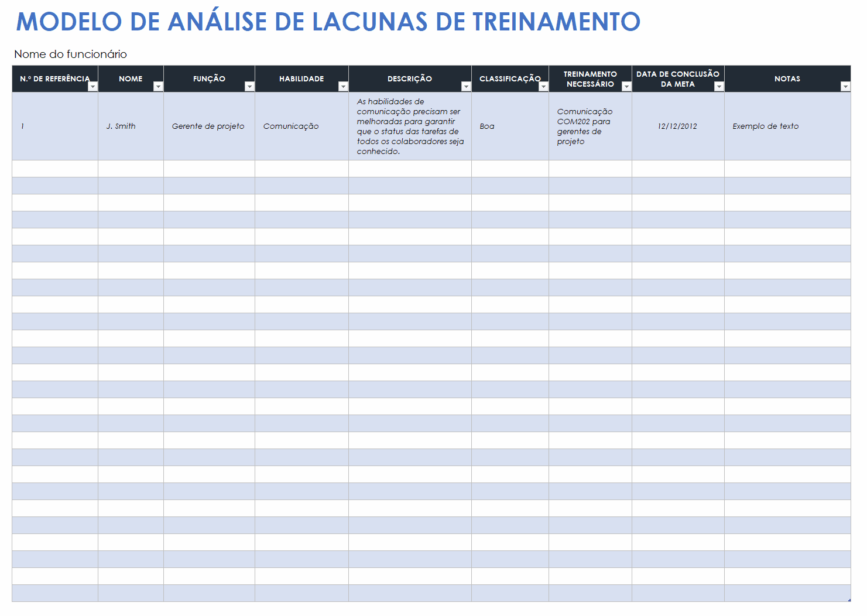This screenshot has width=867, height=616.
Task: Select the N.º DE REFERÊNCIA header text
Action: coord(55,78)
